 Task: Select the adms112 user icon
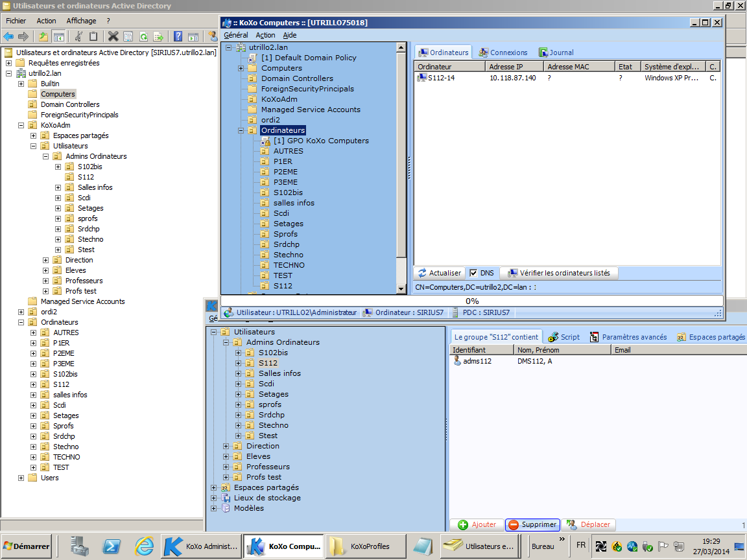(457, 361)
